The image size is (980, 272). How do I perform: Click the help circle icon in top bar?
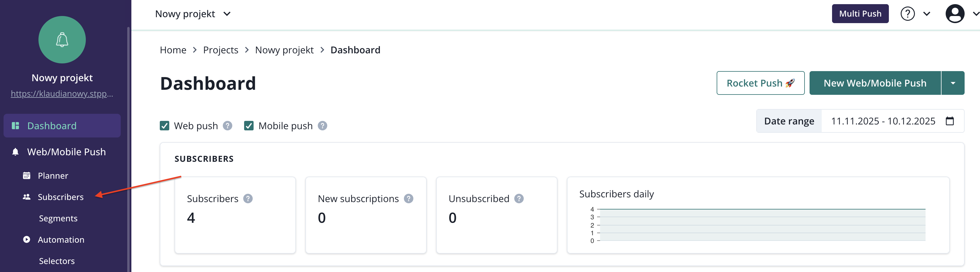click(907, 14)
